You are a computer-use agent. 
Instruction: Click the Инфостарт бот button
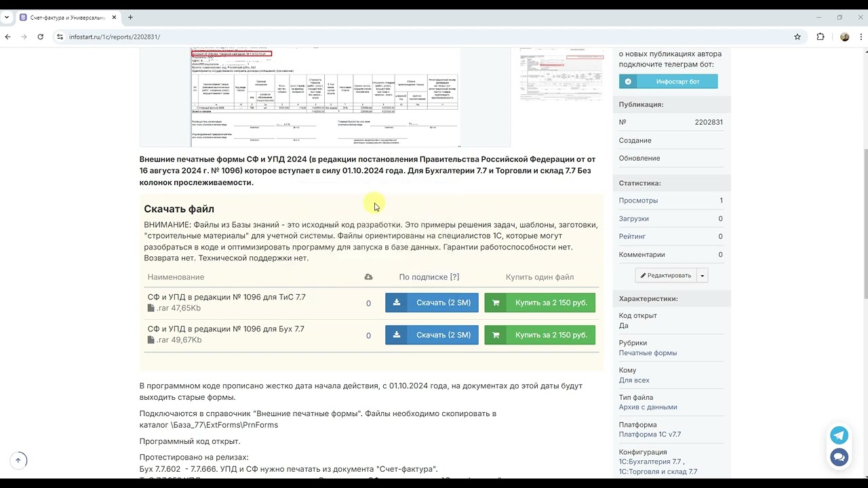[x=668, y=81]
